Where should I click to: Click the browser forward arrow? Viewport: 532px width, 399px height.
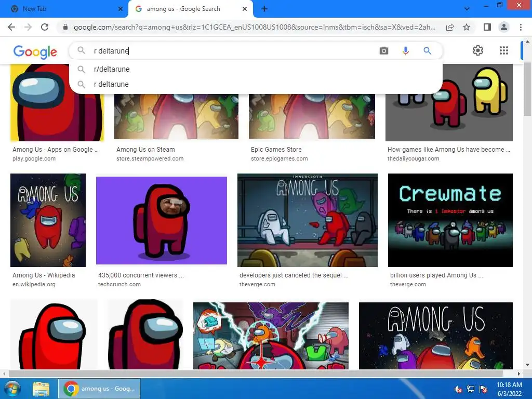pos(28,27)
